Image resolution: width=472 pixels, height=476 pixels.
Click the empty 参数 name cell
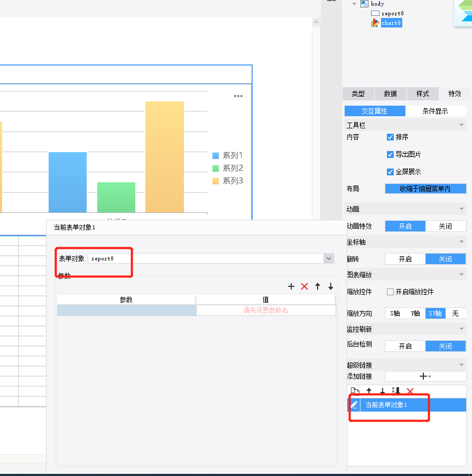126,310
